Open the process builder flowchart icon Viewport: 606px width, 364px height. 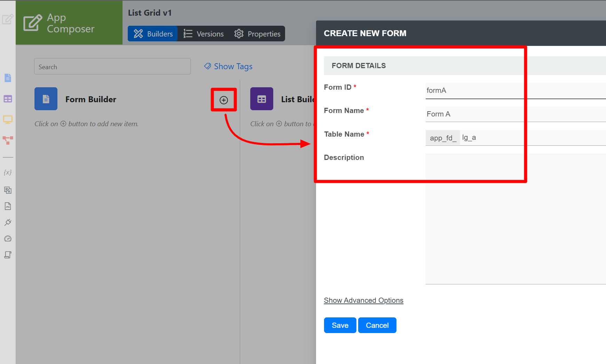pyautogui.click(x=8, y=140)
